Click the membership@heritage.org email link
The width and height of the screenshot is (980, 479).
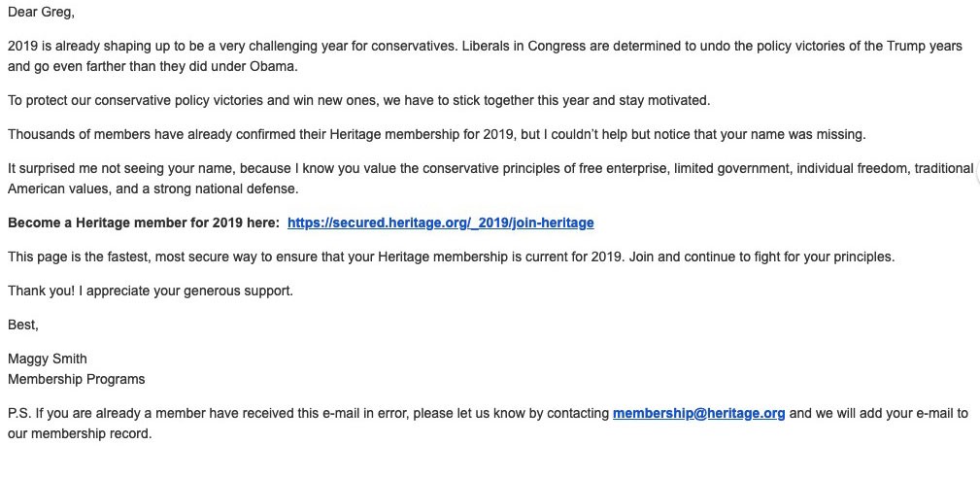[x=698, y=413]
